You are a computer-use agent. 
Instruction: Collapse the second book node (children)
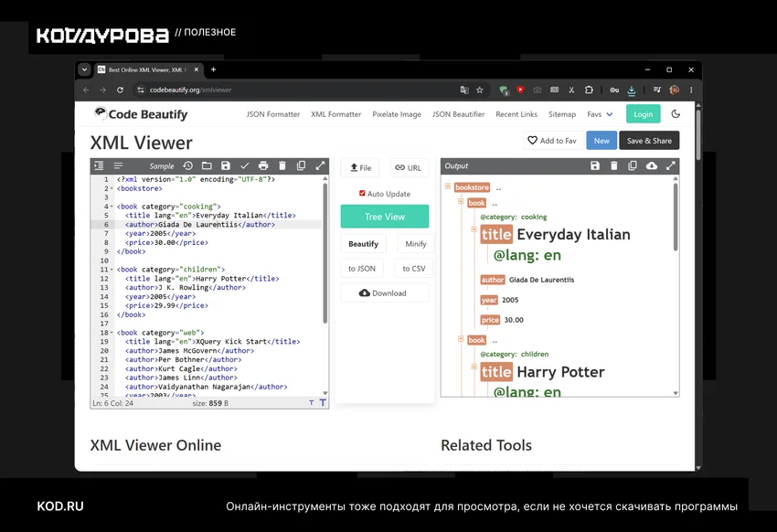pyautogui.click(x=461, y=339)
